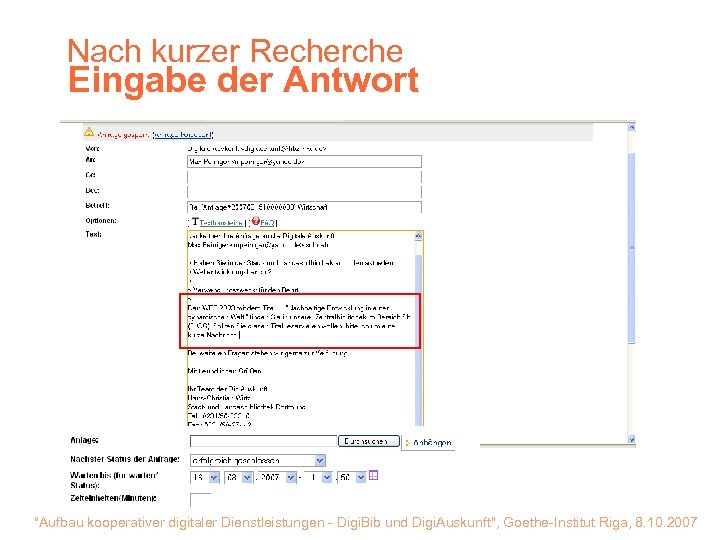Click the Anlage file path field
This screenshot has width=720, height=540.
[x=264, y=441]
